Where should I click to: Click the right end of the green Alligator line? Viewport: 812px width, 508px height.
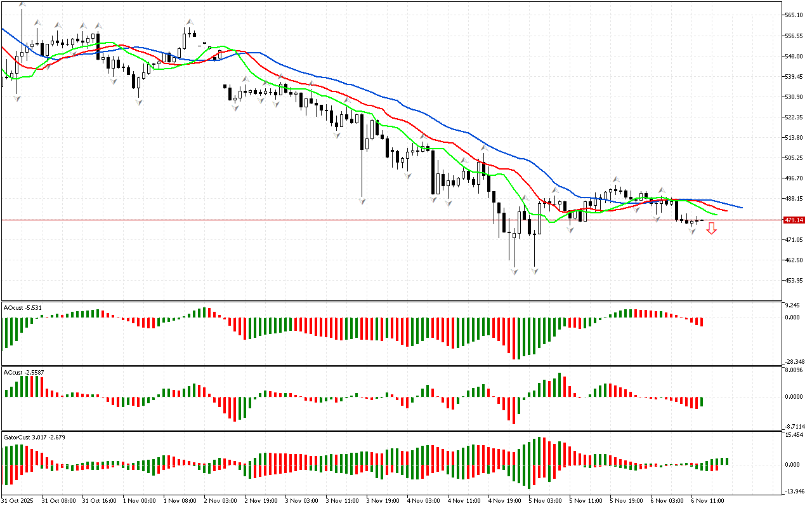point(716,215)
